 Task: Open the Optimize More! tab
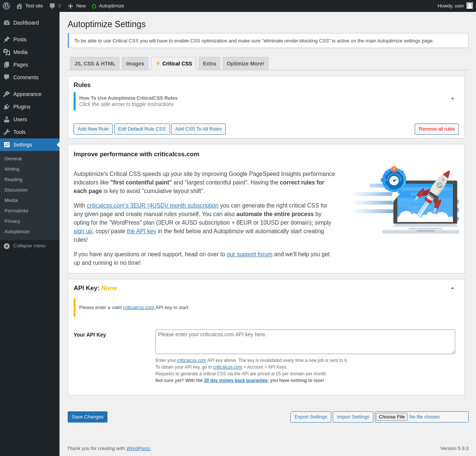245,64
